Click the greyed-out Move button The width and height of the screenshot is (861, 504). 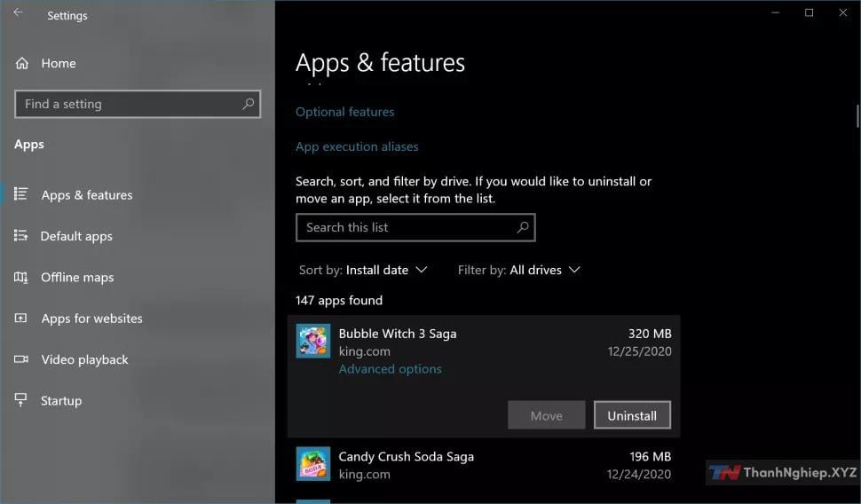547,415
